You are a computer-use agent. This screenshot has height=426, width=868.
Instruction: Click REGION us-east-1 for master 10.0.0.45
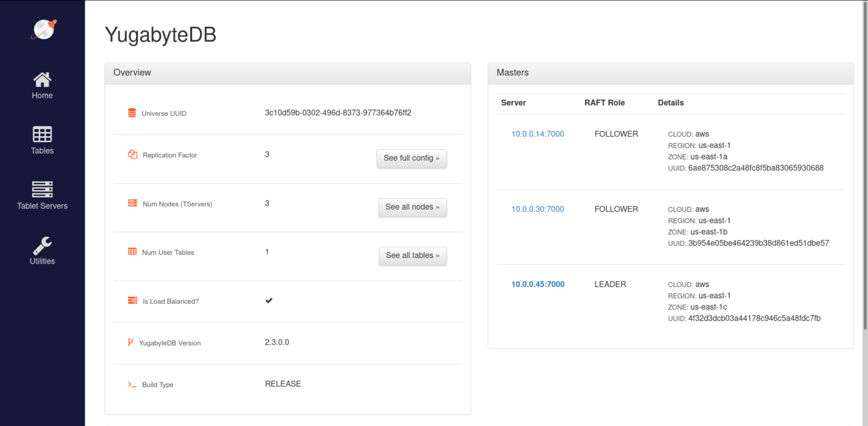700,295
